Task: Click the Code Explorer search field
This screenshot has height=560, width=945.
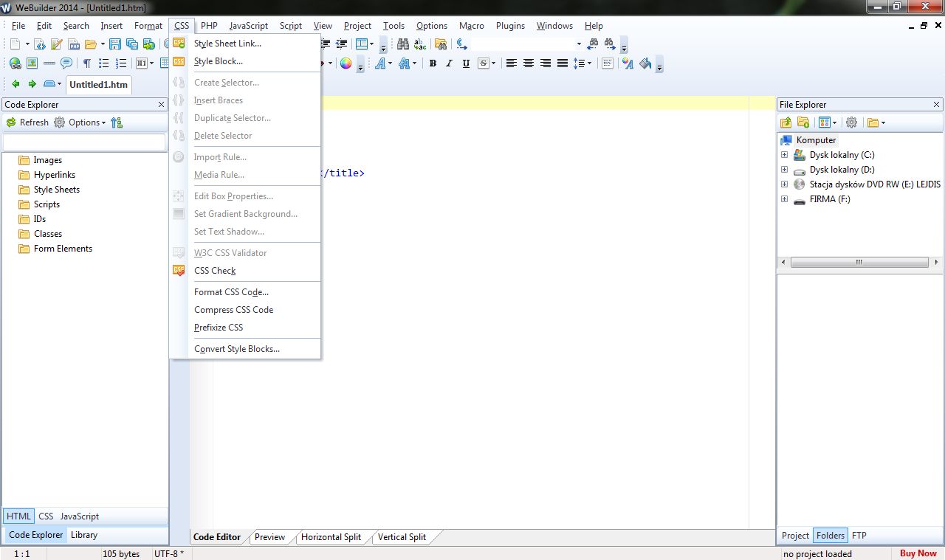Action: pos(84,142)
